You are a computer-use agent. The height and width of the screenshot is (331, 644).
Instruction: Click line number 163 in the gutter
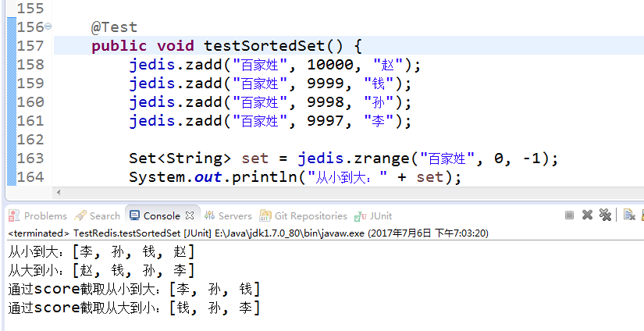(30, 158)
